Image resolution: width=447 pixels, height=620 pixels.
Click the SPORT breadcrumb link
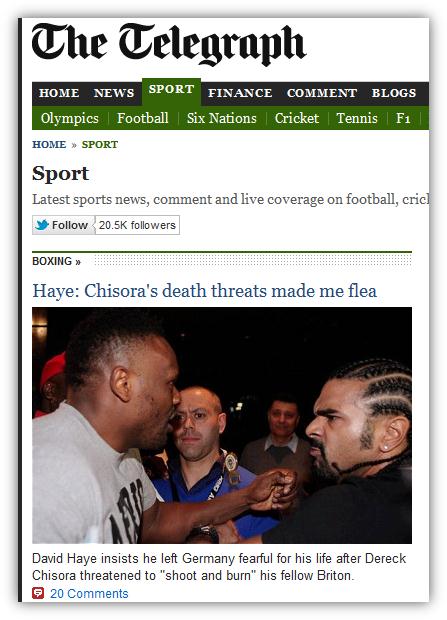click(x=100, y=144)
